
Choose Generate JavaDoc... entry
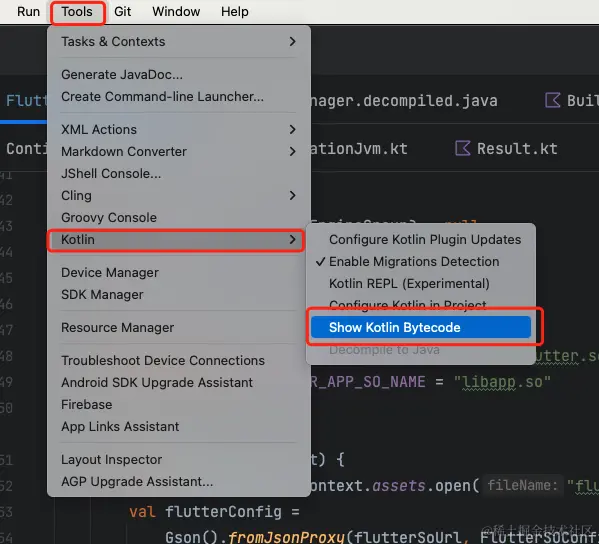(179, 74)
